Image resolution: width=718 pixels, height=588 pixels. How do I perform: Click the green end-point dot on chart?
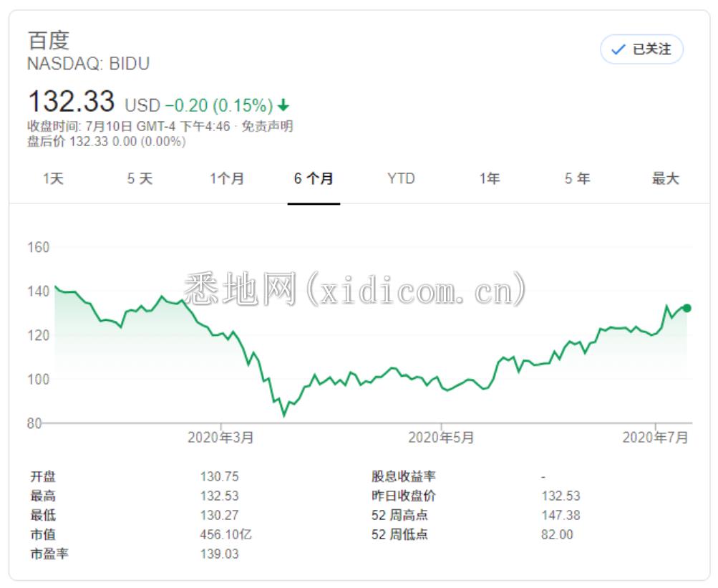(x=687, y=308)
